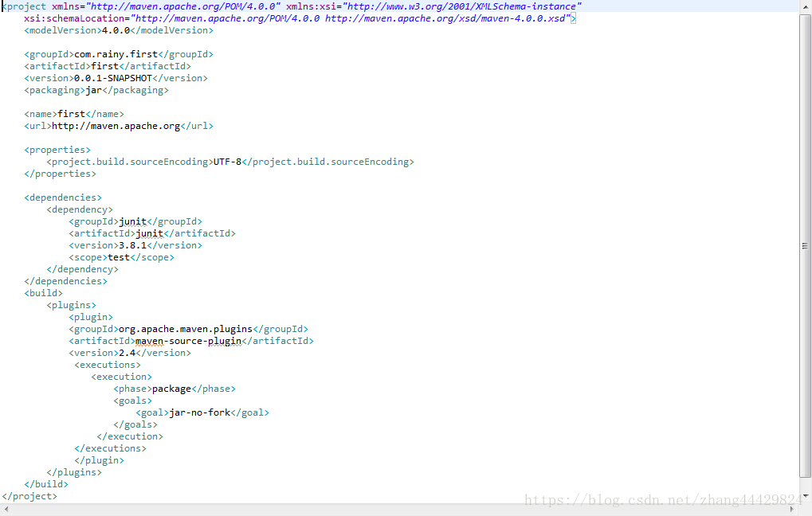Viewport: 812px width, 516px height.
Task: Click the plugin version 2.4
Action: 127,353
